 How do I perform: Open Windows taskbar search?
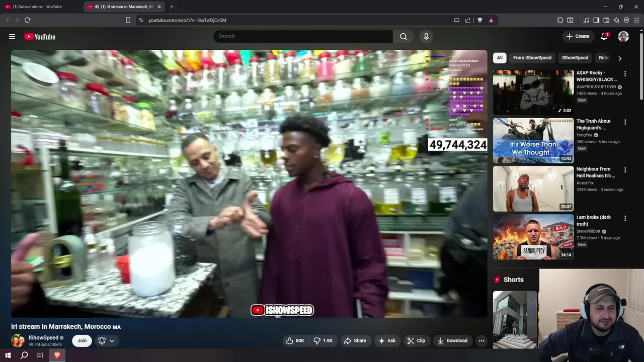(24, 355)
